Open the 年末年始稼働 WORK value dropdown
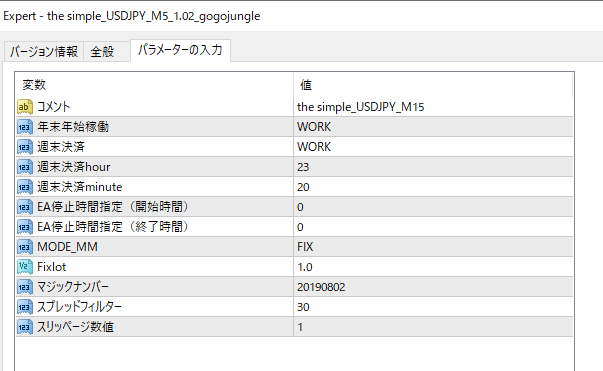This screenshot has width=603, height=371. pos(433,127)
